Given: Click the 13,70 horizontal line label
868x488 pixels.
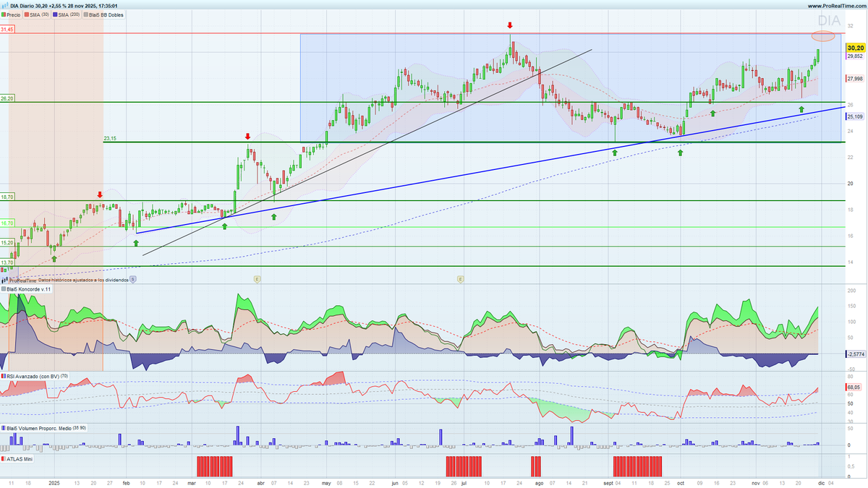Looking at the screenshot, I should 7,262.
